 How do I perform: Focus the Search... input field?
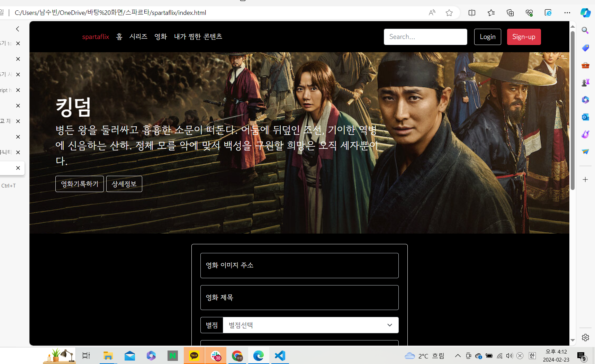(425, 37)
